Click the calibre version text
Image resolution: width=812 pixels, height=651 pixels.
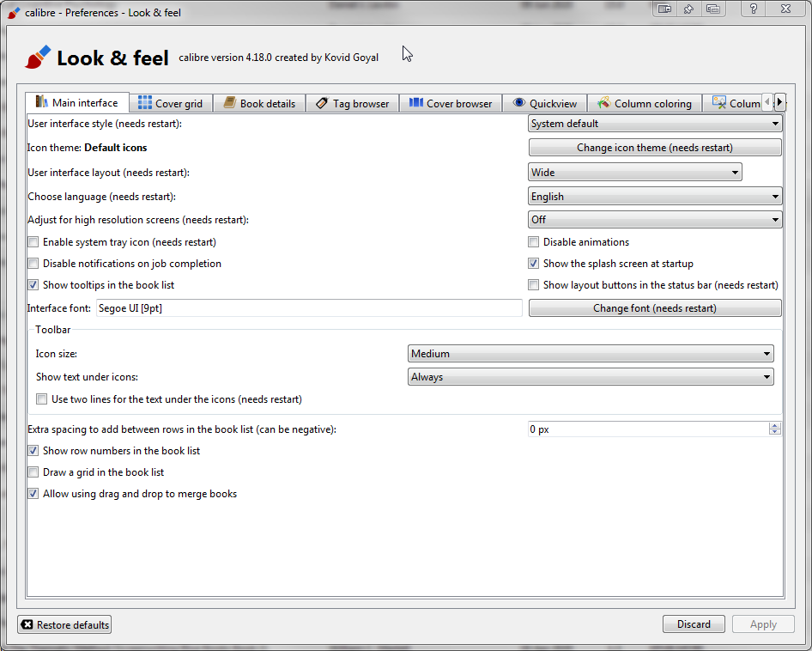coord(279,58)
